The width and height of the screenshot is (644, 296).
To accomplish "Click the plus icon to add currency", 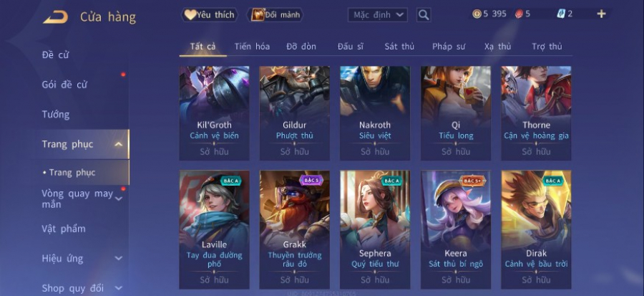I will click(x=601, y=14).
